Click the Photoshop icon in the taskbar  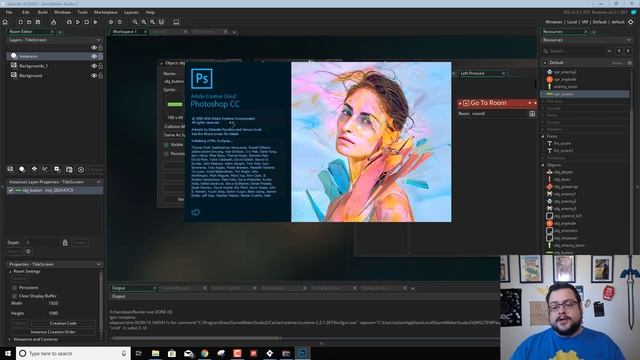click(302, 353)
